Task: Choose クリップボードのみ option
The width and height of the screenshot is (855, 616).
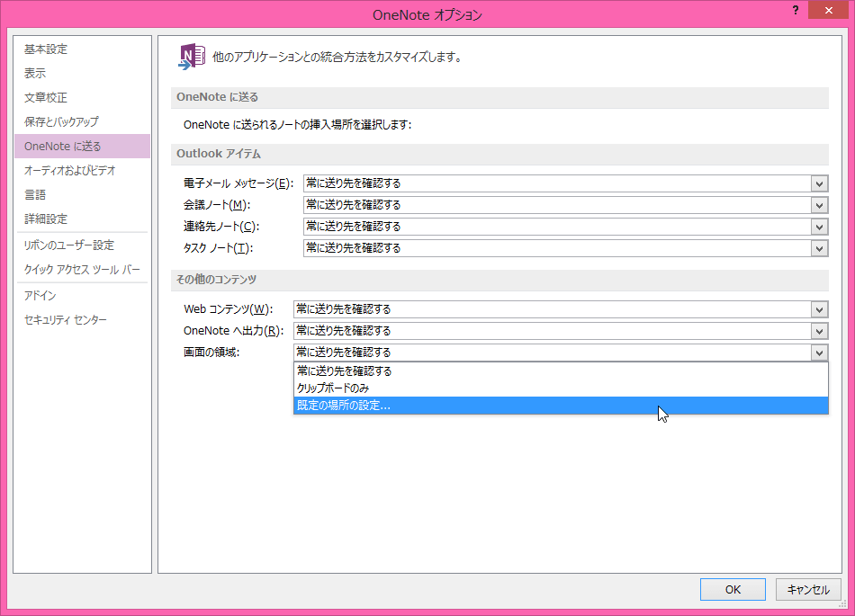Action: (x=561, y=388)
